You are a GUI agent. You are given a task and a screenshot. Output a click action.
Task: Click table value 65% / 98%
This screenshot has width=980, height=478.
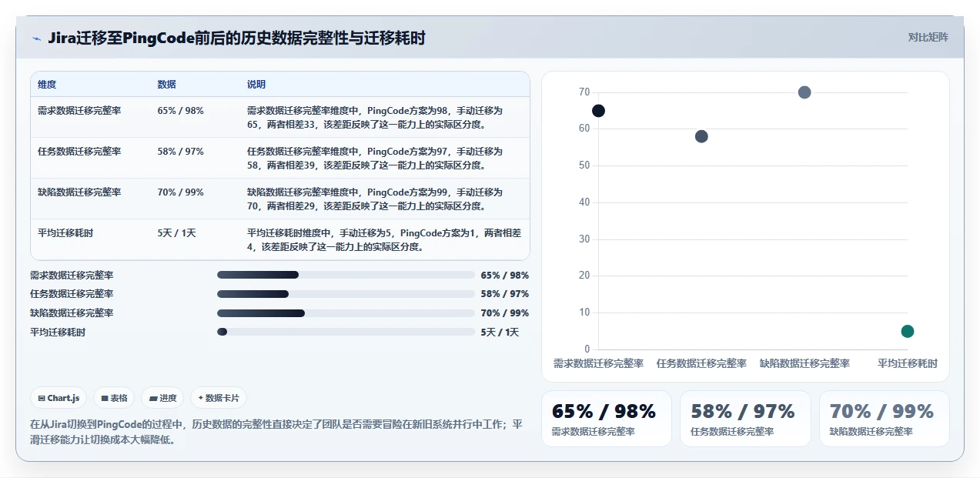coord(181,111)
